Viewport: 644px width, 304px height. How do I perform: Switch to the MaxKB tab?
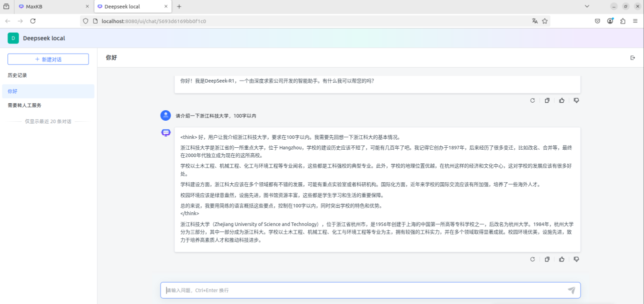click(x=54, y=7)
